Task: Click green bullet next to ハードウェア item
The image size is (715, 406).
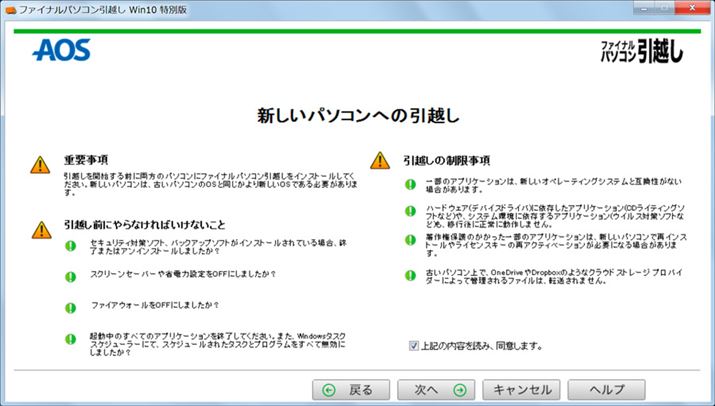Action: pyautogui.click(x=410, y=211)
